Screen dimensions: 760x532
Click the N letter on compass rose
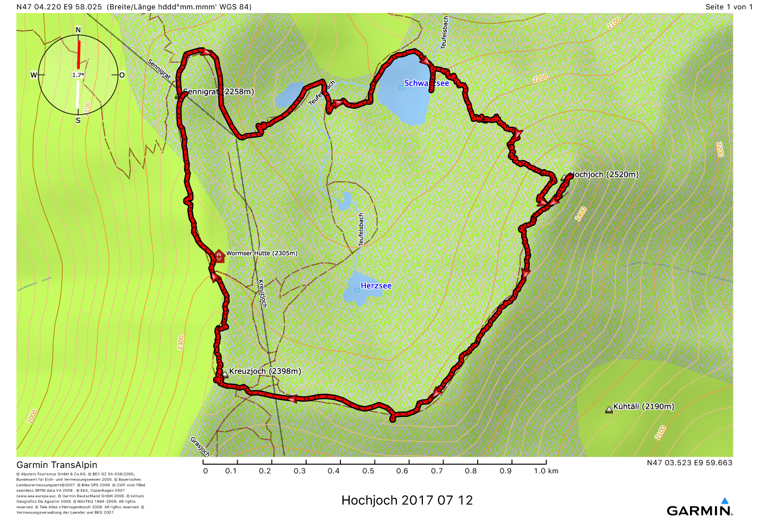pos(78,30)
